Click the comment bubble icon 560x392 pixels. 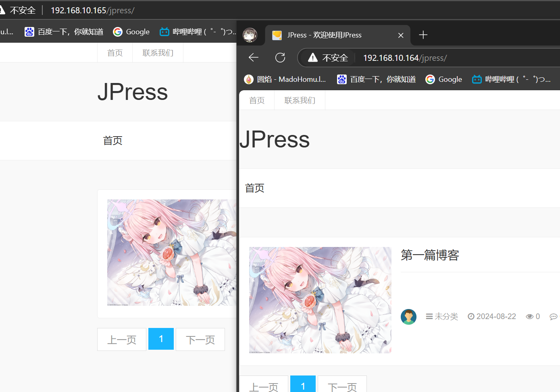pos(554,317)
